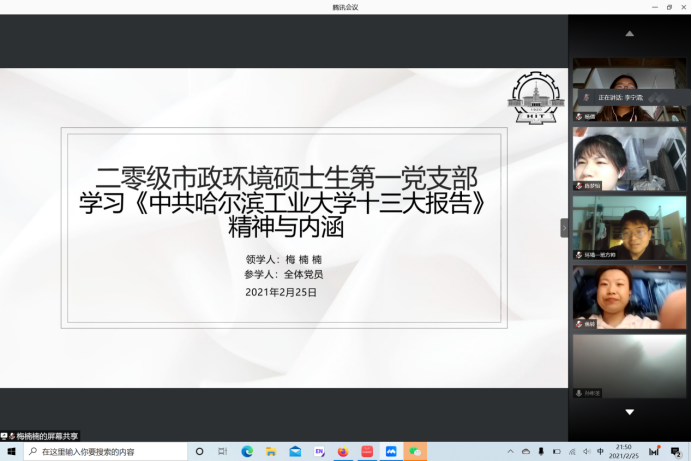
Task: Select the glasses-wearing participant video tile
Action: 629,227
